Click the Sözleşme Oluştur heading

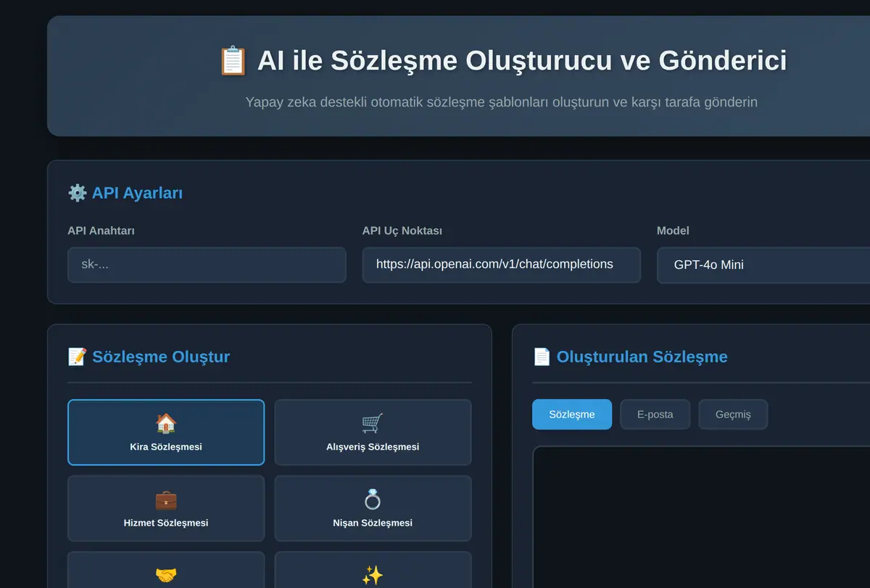[x=149, y=357]
